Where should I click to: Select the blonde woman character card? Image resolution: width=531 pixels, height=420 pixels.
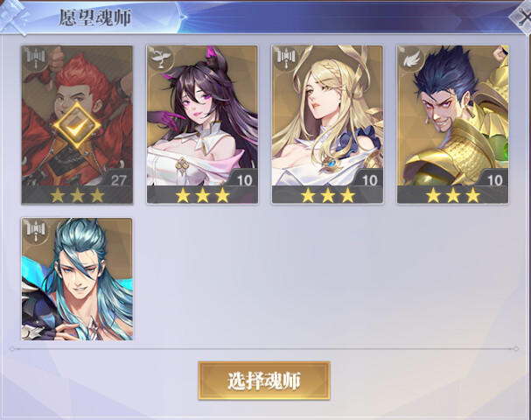[x=327, y=124]
